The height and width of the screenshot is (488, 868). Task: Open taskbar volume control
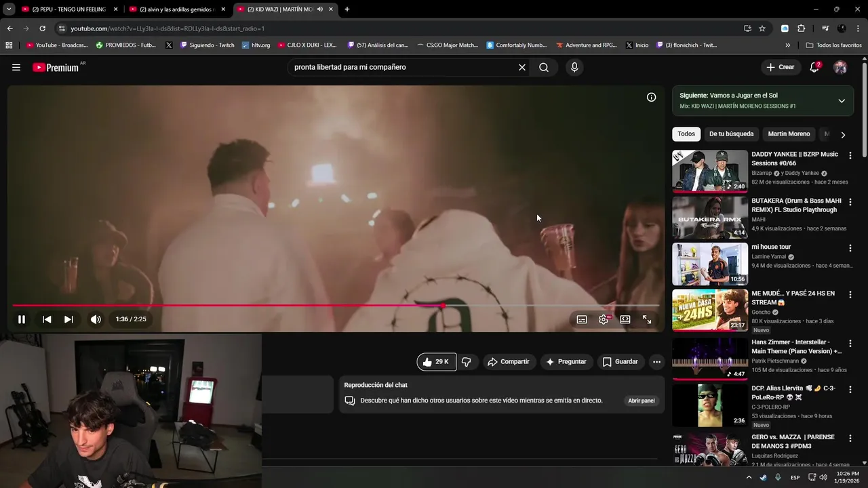pos(823,477)
